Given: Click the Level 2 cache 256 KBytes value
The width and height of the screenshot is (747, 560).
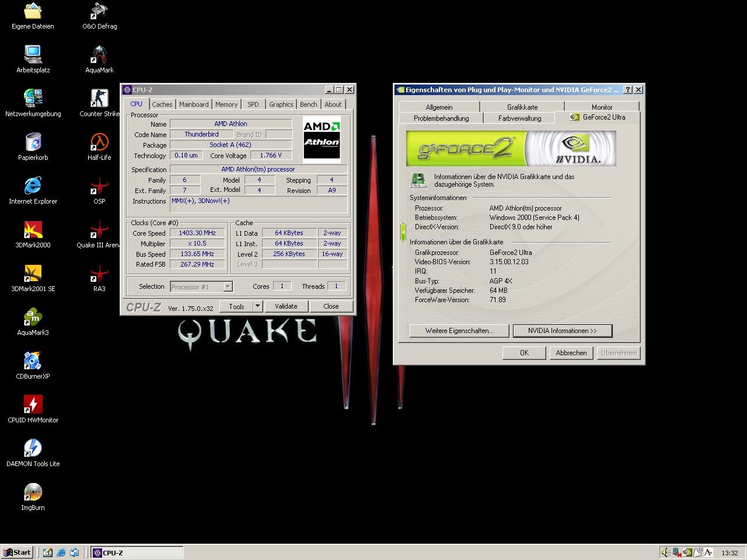Looking at the screenshot, I should pos(289,254).
